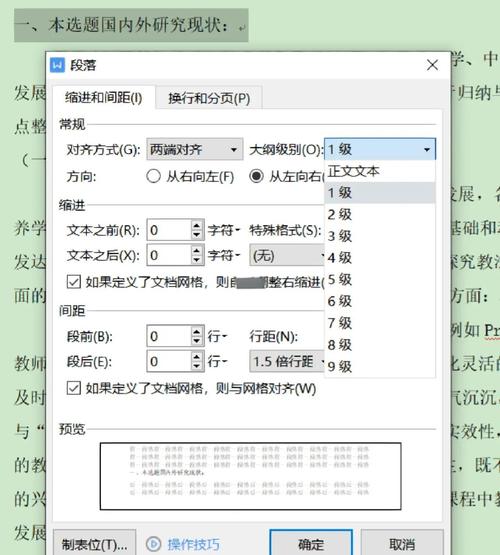Select 正文文本 from the outline level list
The width and height of the screenshot is (500, 555).
point(380,172)
